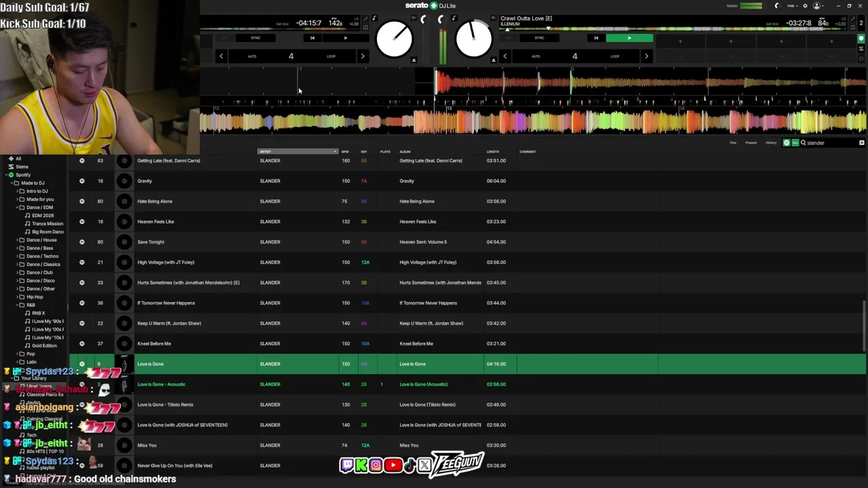The width and height of the screenshot is (868, 488).
Task: Adjust the Master level meter
Action: (751, 6)
